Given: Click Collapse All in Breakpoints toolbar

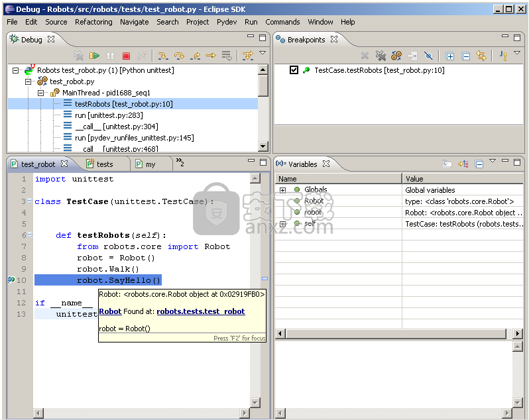Looking at the screenshot, I should 466,56.
